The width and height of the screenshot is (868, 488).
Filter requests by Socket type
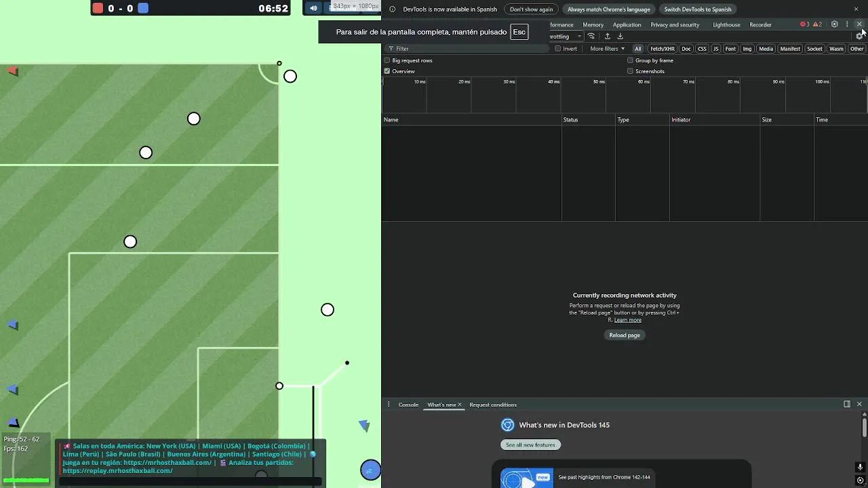pyautogui.click(x=815, y=49)
